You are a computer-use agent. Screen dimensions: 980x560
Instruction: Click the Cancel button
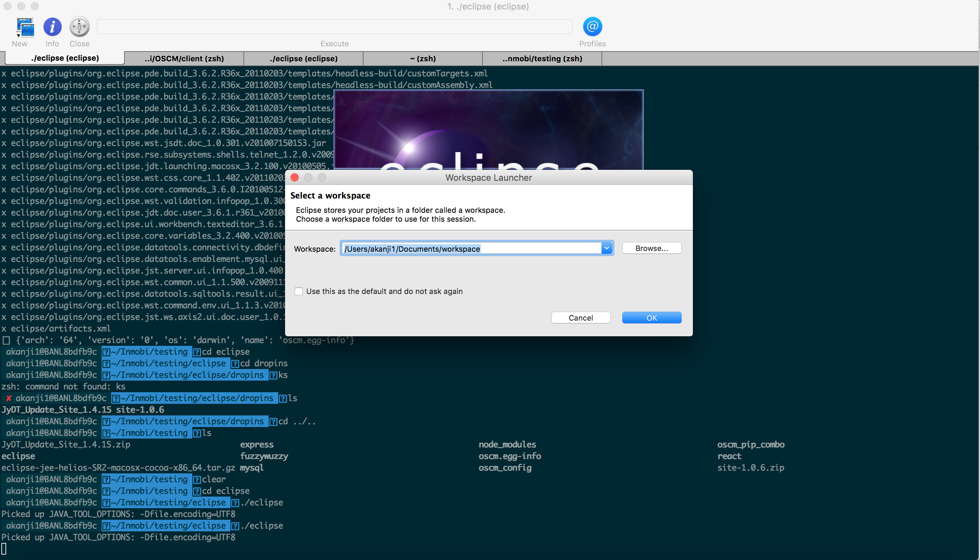(x=581, y=318)
